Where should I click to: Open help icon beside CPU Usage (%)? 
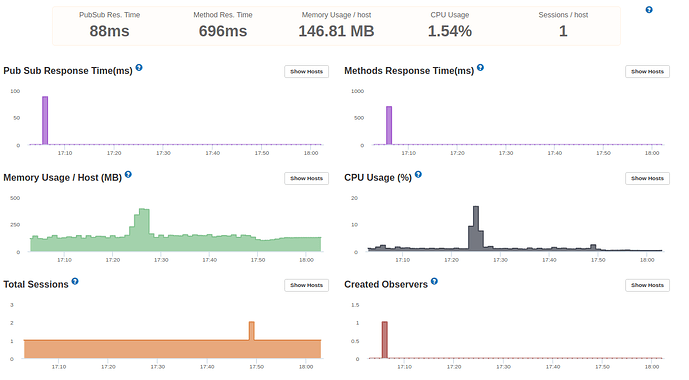coord(418,174)
